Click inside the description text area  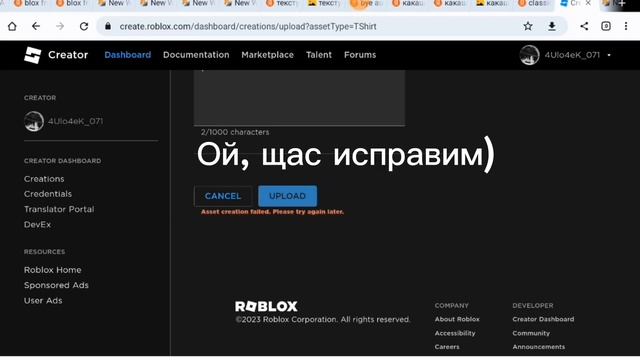[x=299, y=97]
